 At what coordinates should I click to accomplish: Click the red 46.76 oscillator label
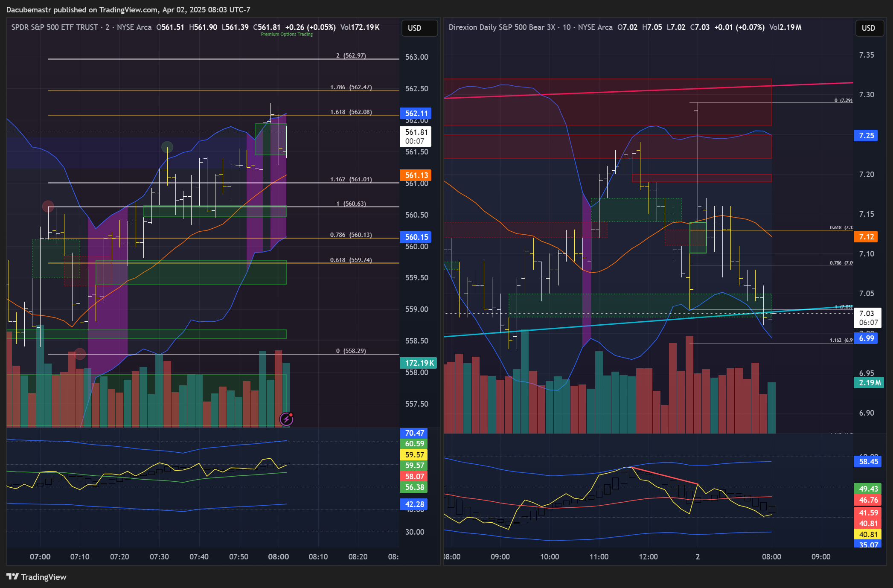(x=868, y=500)
